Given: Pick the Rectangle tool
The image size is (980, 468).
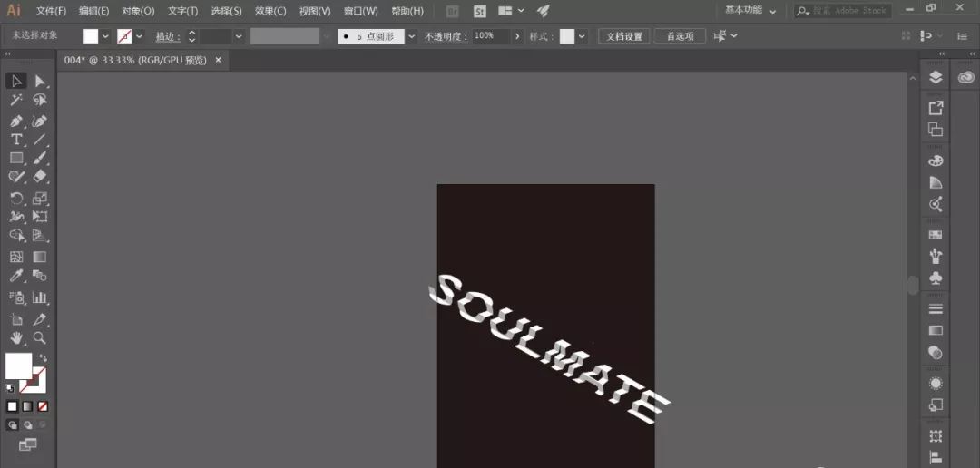Looking at the screenshot, I should point(16,159).
